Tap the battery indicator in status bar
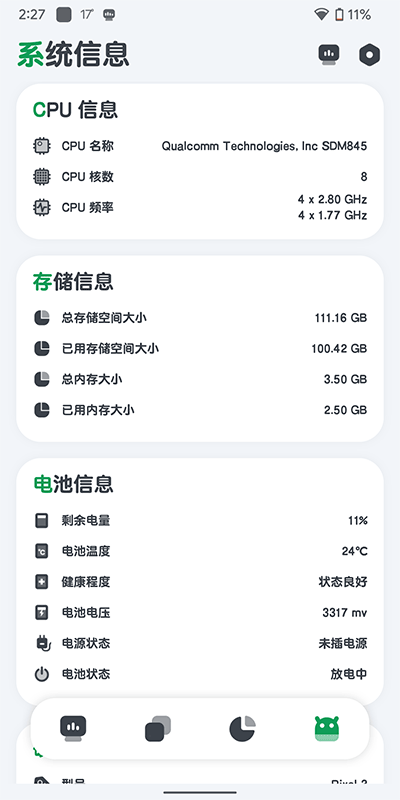This screenshot has height=800, width=400. pos(340,15)
